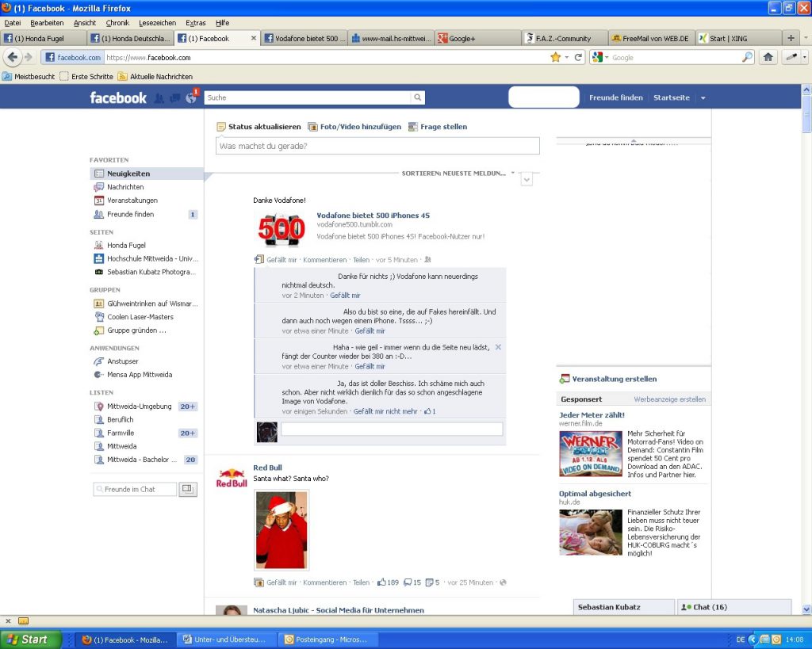Click the comment input field under Vodafone post
Image resolution: width=812 pixels, height=649 pixels.
[392, 429]
